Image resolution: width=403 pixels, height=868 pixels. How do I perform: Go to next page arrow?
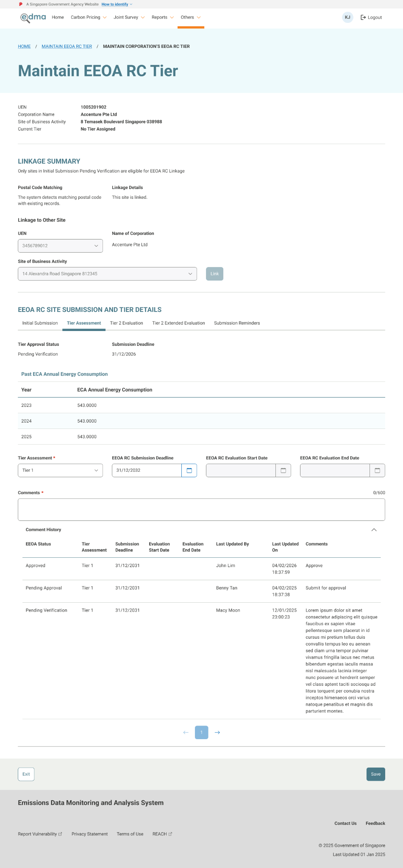(x=217, y=732)
